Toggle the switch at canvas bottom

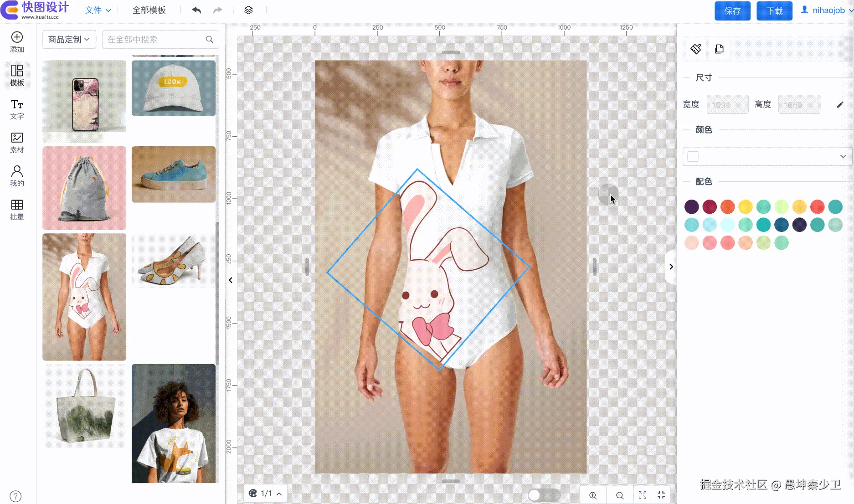pos(544,495)
